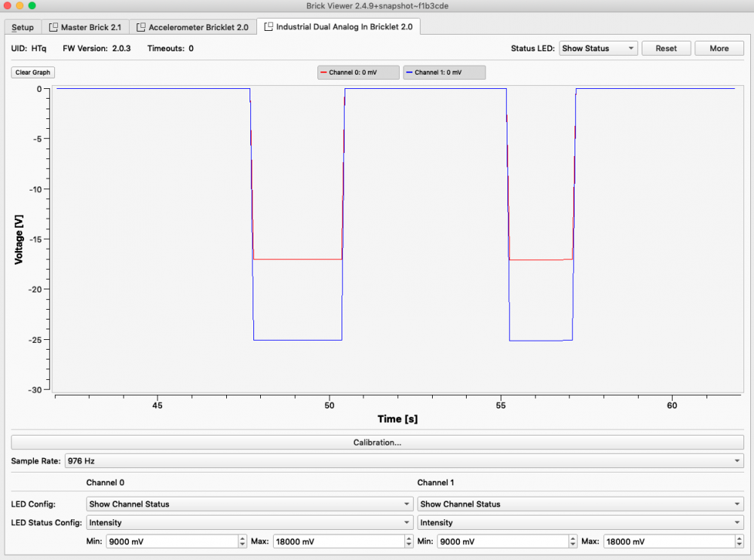
Task: Decrease Channel 1 Min with down arrow
Action: pyautogui.click(x=573, y=544)
